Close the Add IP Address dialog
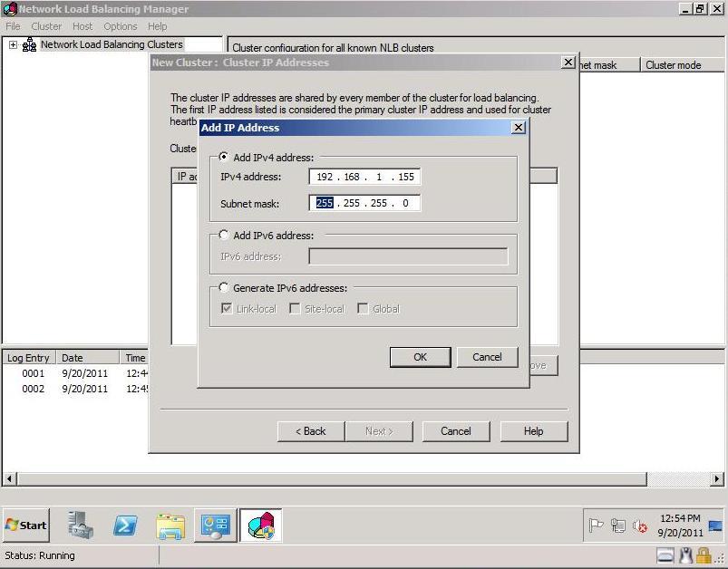This screenshot has width=728, height=569. [519, 127]
